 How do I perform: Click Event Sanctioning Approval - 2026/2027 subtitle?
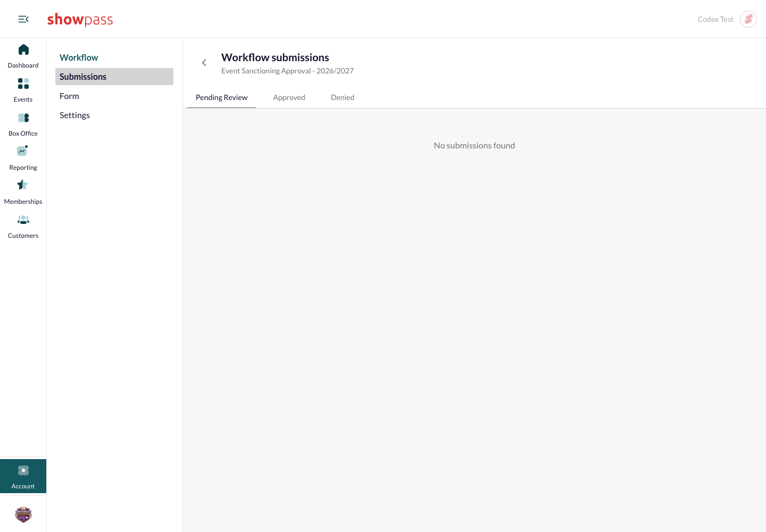tap(287, 71)
